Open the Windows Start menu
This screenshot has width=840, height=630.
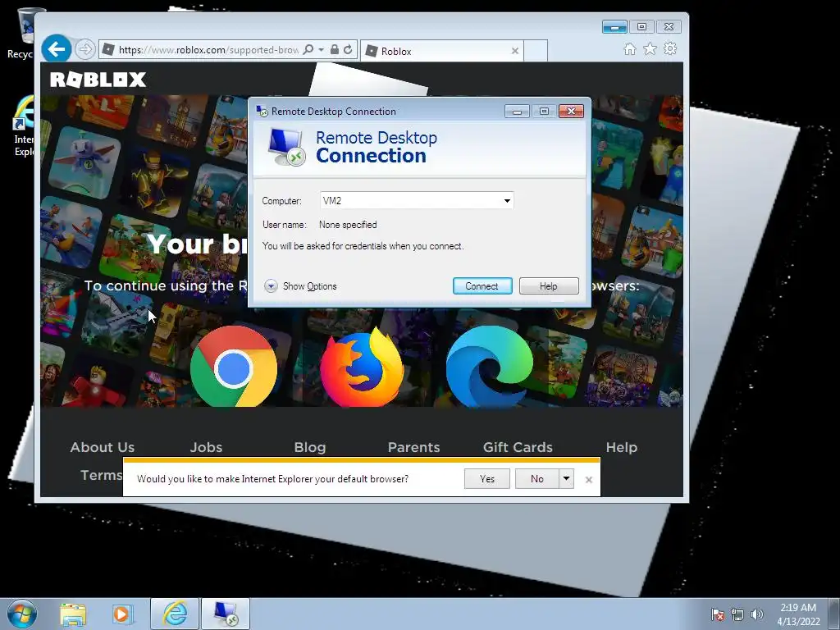pyautogui.click(x=22, y=614)
